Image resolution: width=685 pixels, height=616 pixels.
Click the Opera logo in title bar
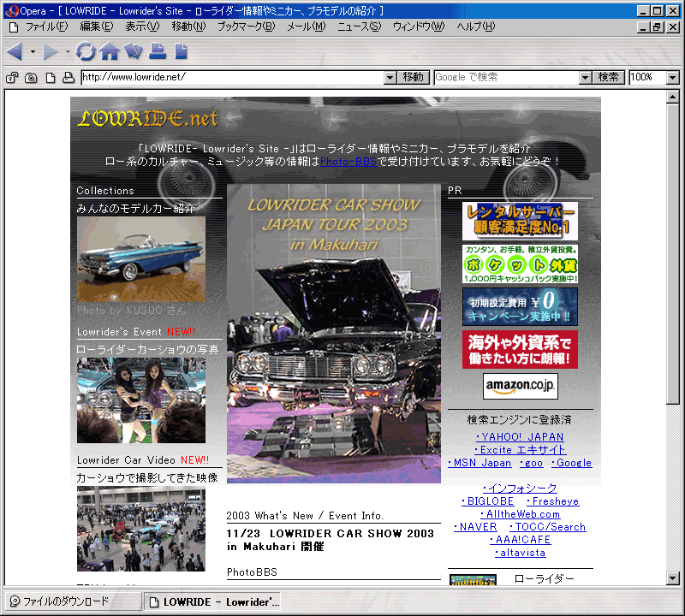(12, 11)
